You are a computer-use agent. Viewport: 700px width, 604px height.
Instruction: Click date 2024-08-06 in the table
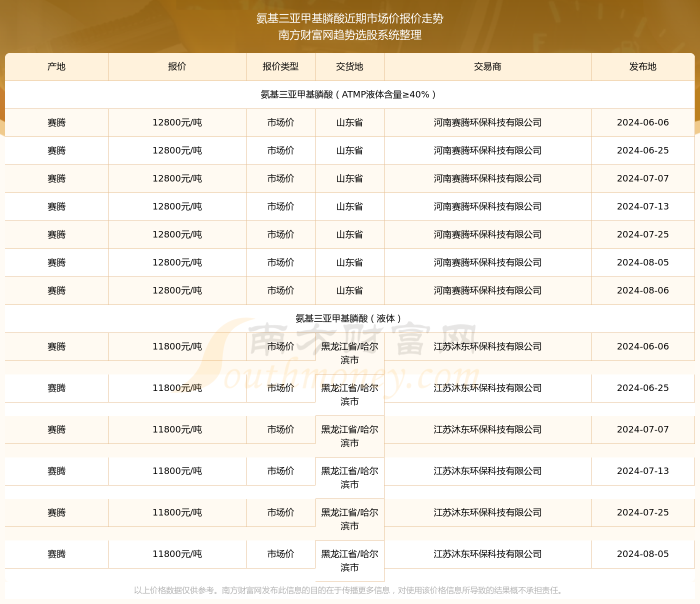643,290
